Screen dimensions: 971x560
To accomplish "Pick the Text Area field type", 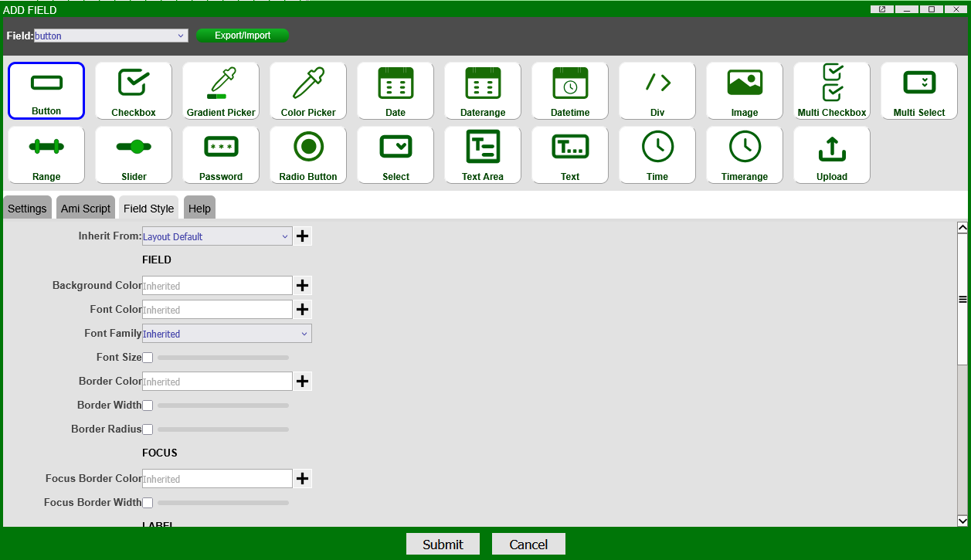I will coord(483,154).
